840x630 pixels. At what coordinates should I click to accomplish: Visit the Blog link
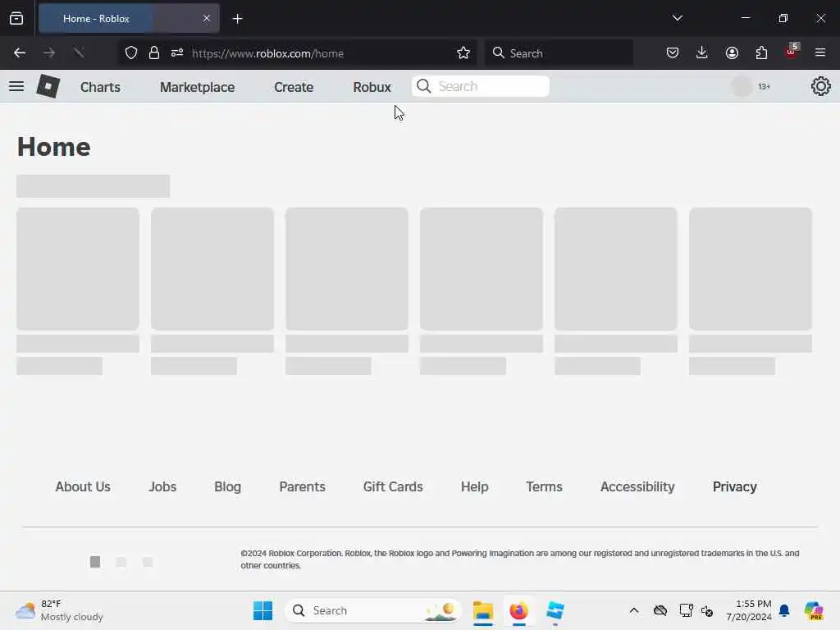[x=228, y=486]
